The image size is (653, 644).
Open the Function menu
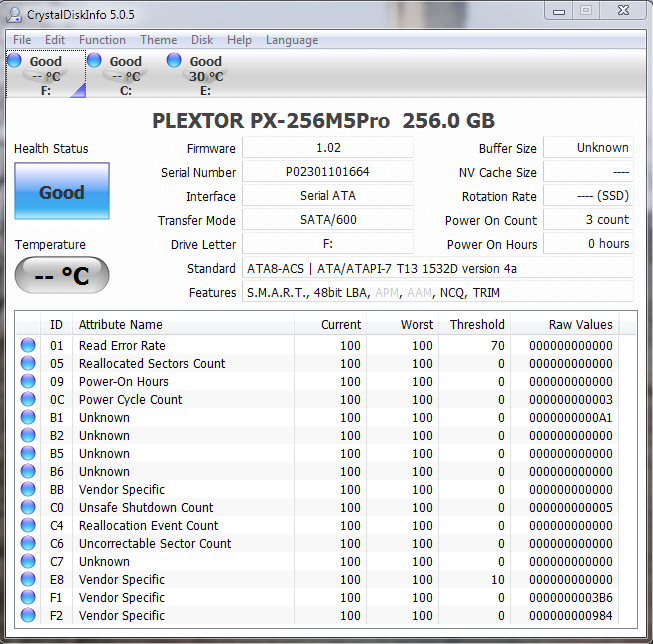(102, 40)
